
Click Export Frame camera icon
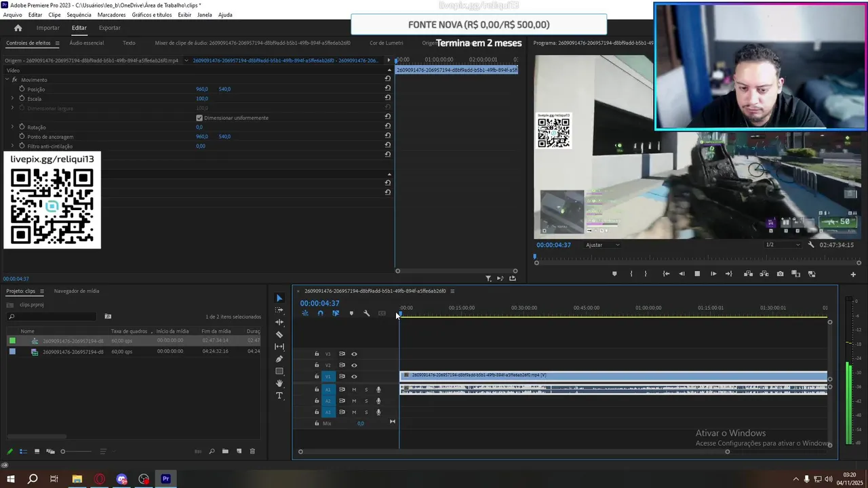click(x=780, y=274)
